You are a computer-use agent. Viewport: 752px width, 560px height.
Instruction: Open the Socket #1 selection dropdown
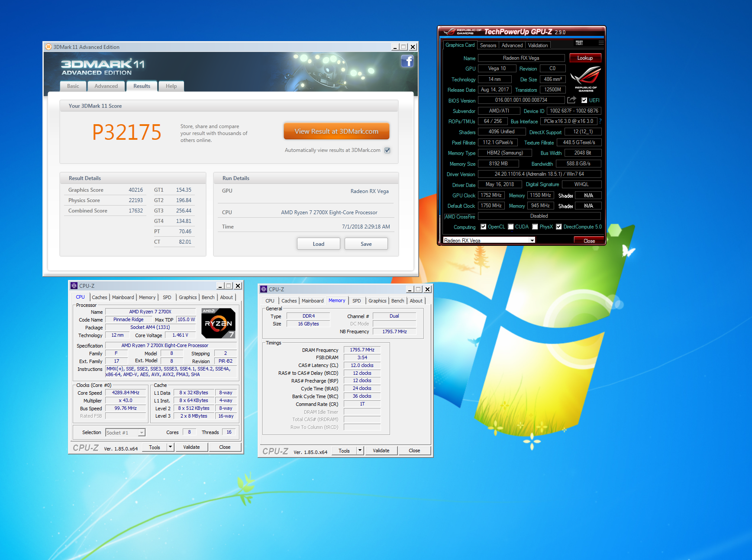pos(141,432)
